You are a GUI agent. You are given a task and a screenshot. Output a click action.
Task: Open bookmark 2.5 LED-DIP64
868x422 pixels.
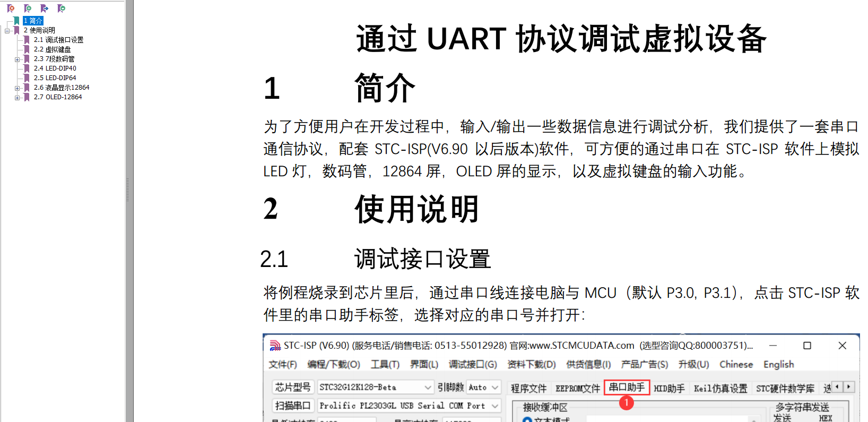(x=55, y=78)
